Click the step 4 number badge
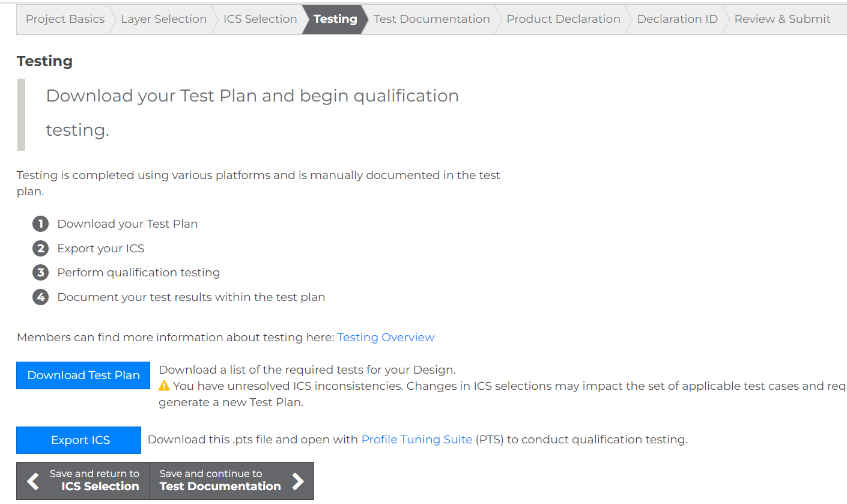This screenshot has height=504, width=847. (x=40, y=297)
